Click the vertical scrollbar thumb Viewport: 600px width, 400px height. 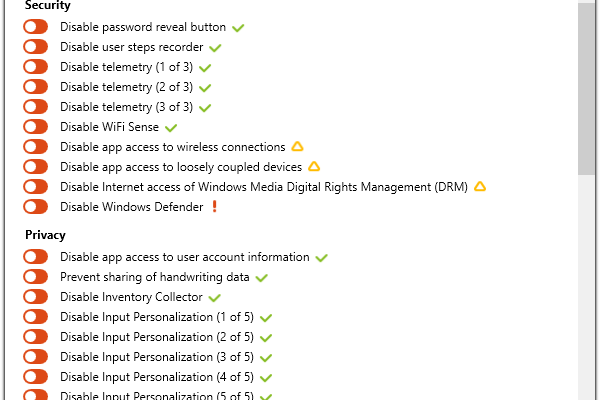pos(586,90)
